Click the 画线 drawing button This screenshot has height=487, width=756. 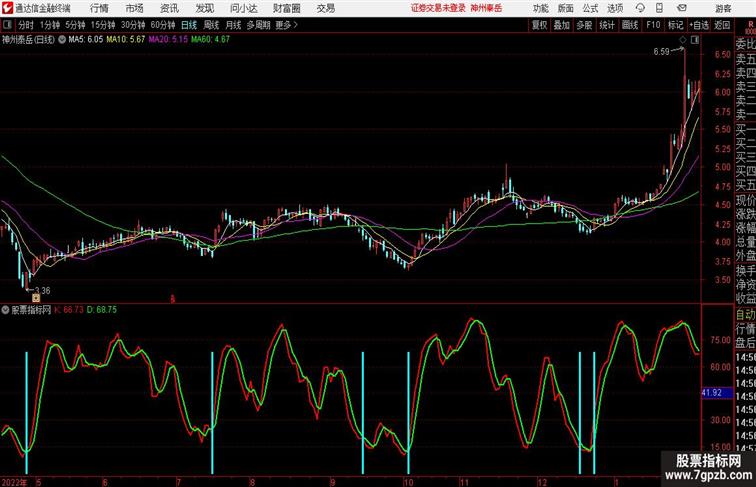pos(630,25)
